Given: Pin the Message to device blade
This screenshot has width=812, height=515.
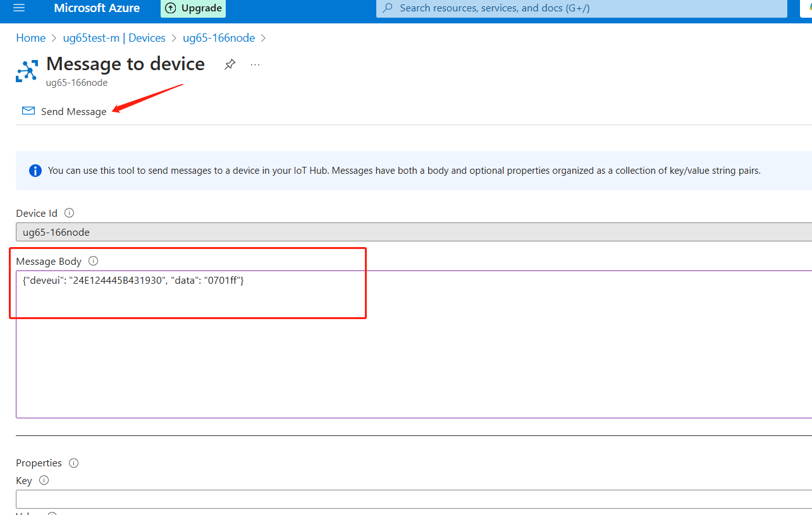Looking at the screenshot, I should tap(230, 64).
